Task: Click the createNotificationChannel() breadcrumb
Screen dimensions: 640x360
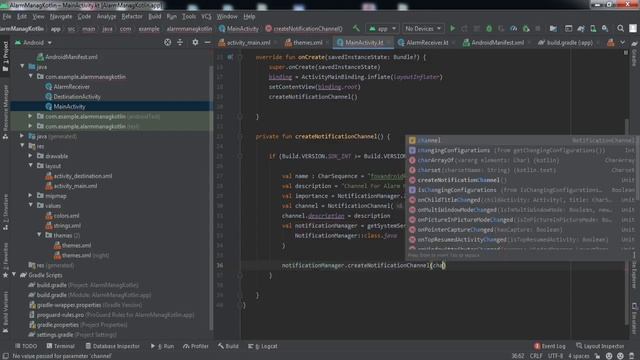Action: pos(304,29)
